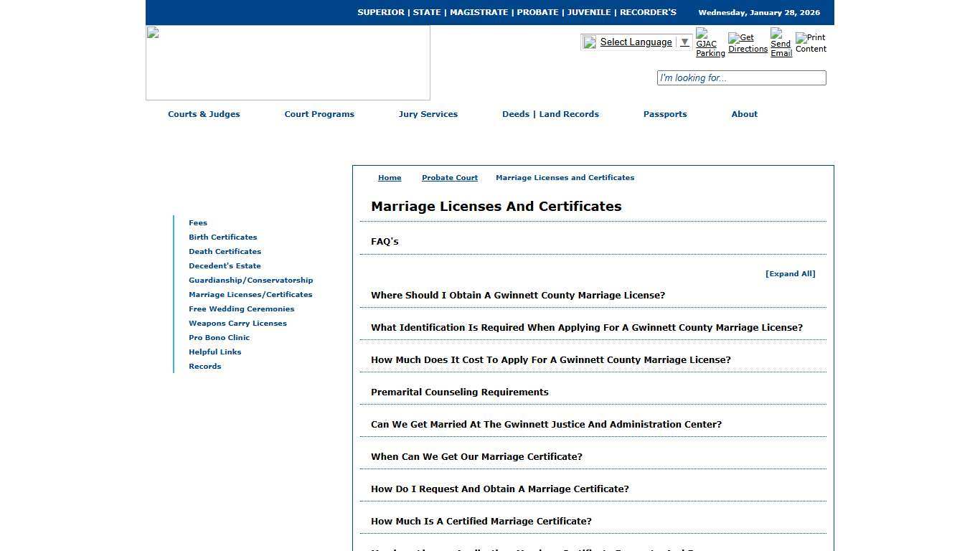Select Jury Services from navigation
This screenshot has width=980, height=551.
click(428, 114)
